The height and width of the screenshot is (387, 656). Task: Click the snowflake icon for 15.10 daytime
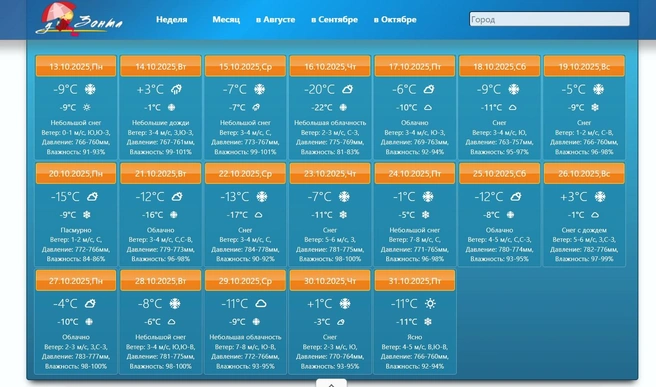pos(259,89)
